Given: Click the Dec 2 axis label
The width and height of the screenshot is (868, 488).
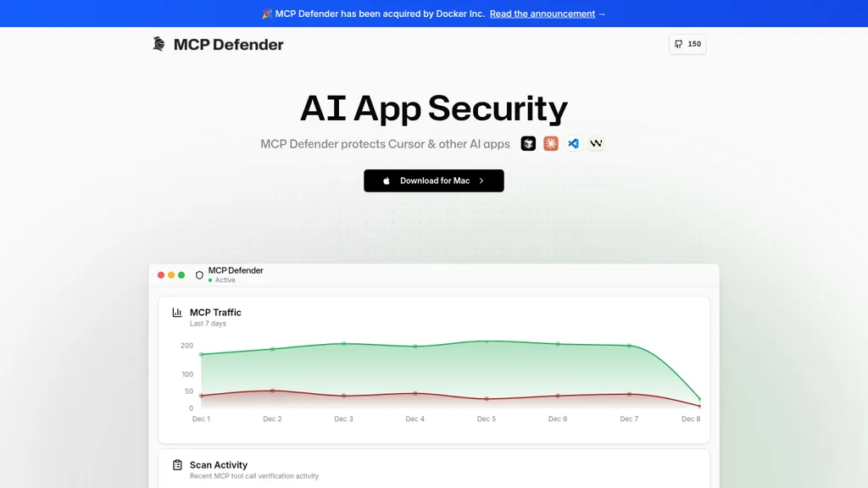Looking at the screenshot, I should [x=272, y=419].
